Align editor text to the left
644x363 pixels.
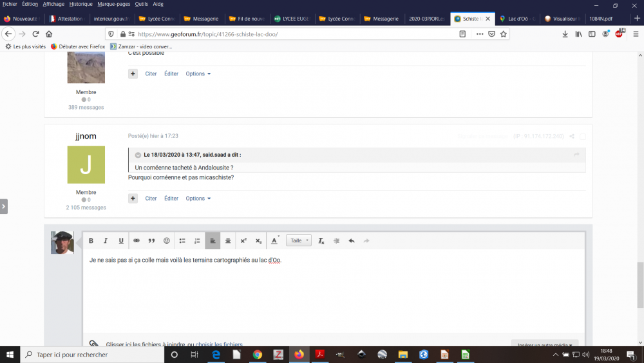[213, 241]
